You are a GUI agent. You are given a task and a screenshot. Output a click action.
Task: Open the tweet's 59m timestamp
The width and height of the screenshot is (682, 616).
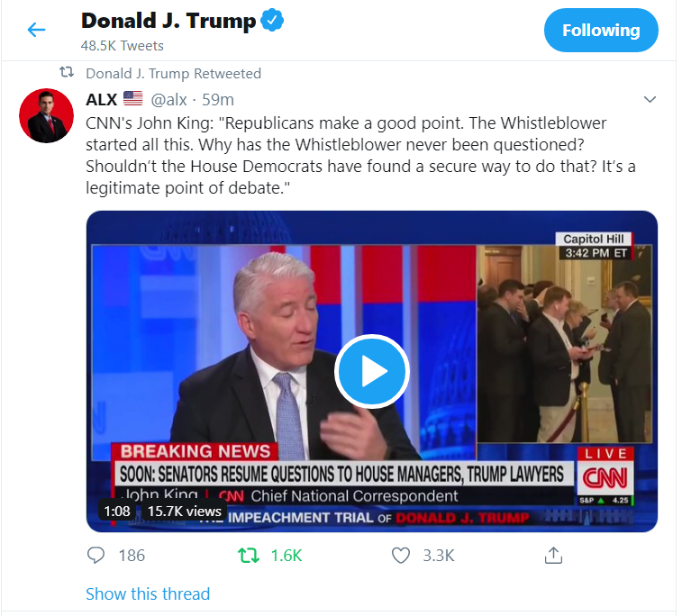[217, 100]
